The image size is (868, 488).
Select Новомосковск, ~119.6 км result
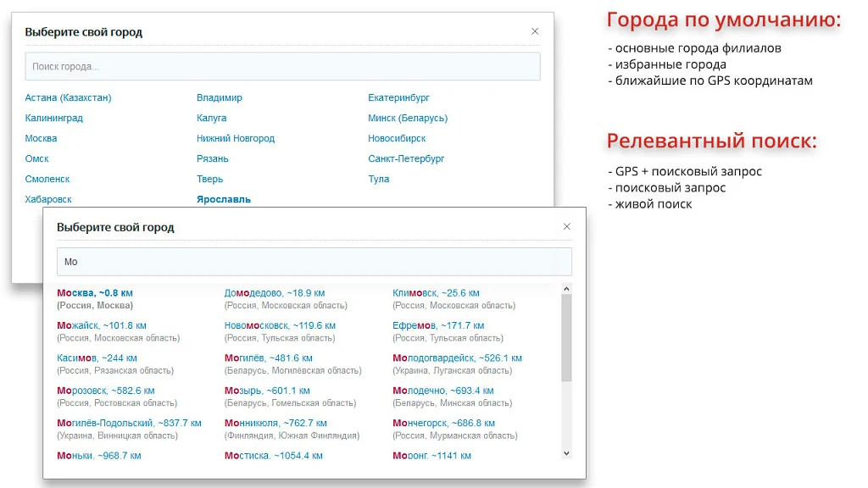[x=280, y=326]
